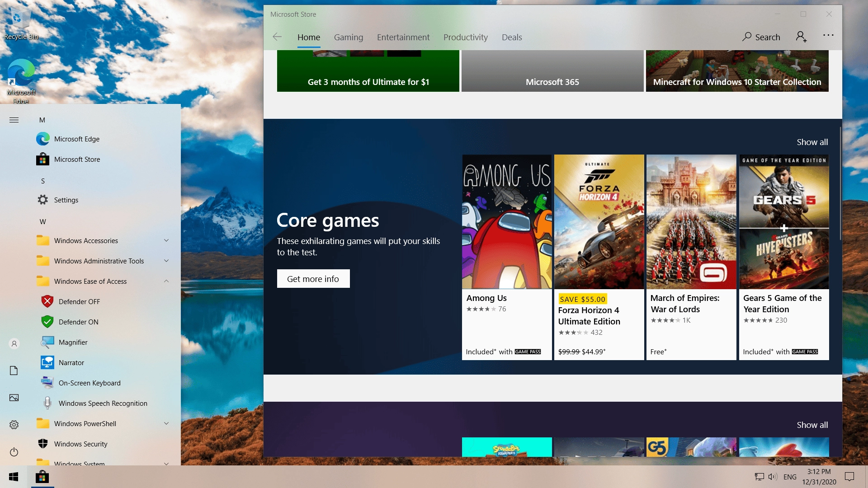Open the Microsoft 365 banner
868x488 pixels.
[552, 71]
